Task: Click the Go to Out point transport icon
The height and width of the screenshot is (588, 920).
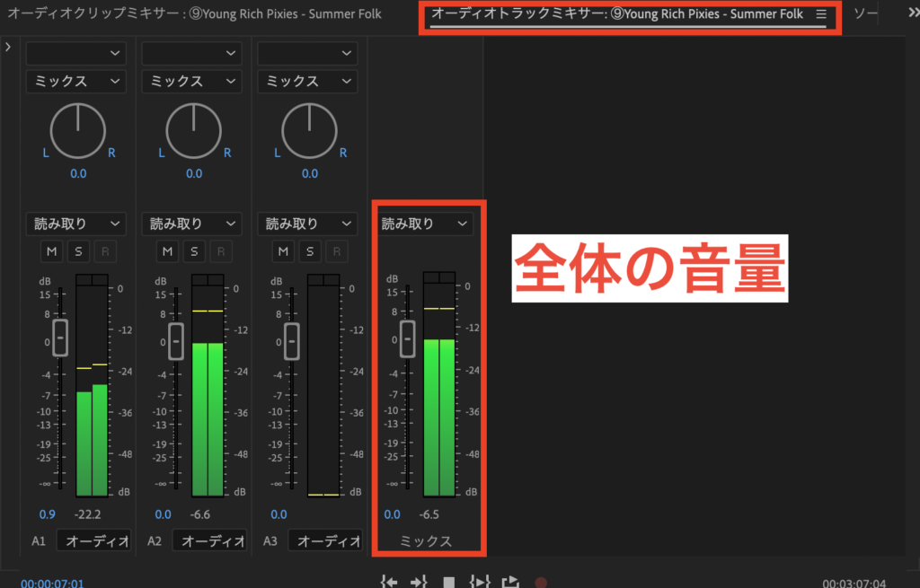Action: coord(419,581)
